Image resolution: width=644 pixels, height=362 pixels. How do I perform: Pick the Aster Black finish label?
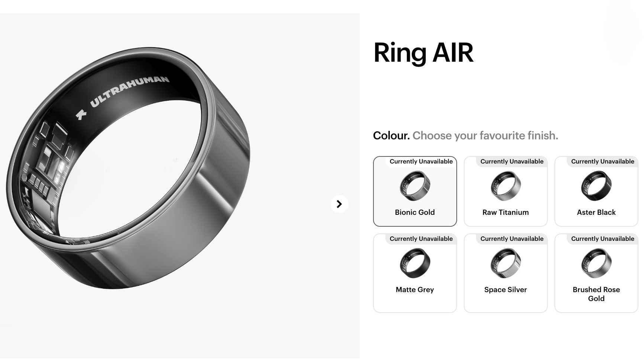(x=596, y=212)
